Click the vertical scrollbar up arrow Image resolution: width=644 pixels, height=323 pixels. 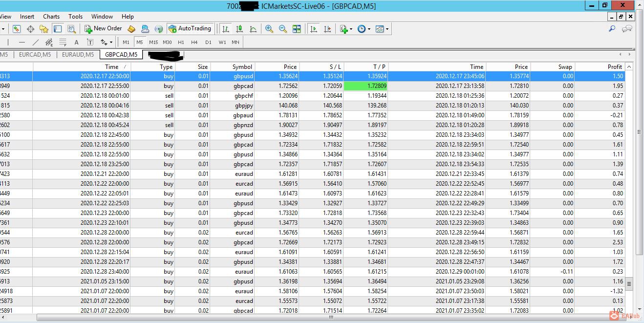[x=629, y=66]
